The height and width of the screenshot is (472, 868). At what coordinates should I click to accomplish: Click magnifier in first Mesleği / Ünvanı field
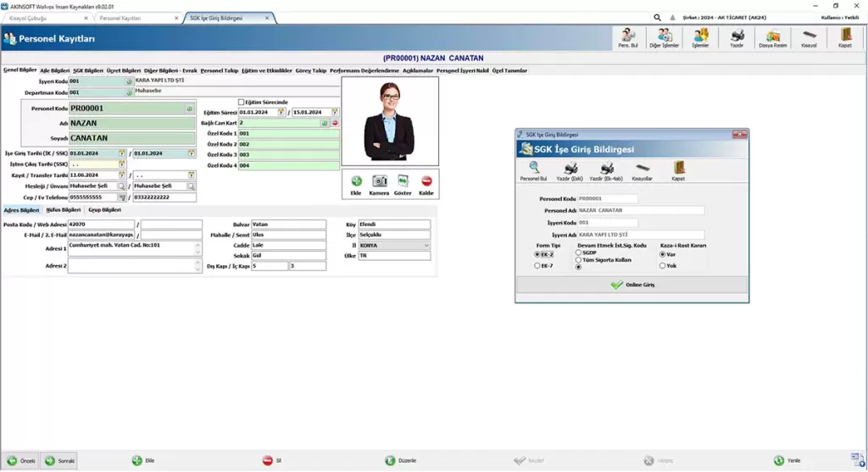point(122,186)
